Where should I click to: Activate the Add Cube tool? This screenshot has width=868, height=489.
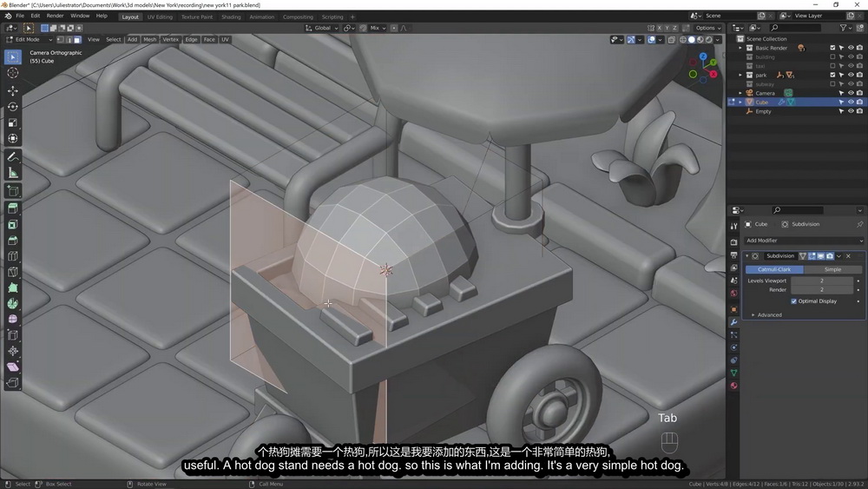[13, 192]
